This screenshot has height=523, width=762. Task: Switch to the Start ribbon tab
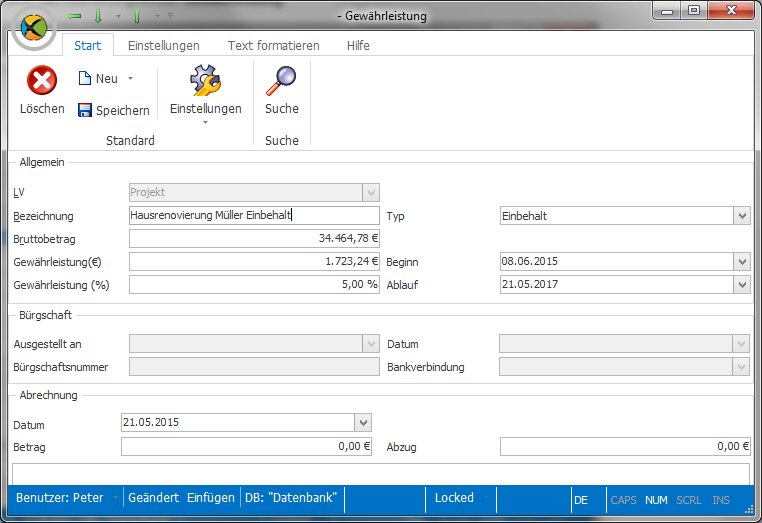coord(87,46)
